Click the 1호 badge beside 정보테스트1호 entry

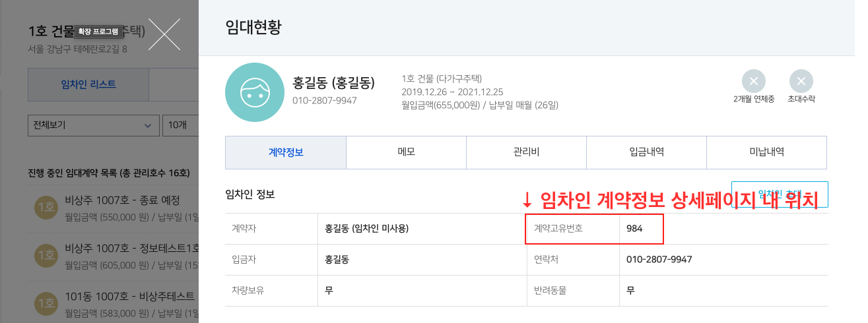click(46, 254)
